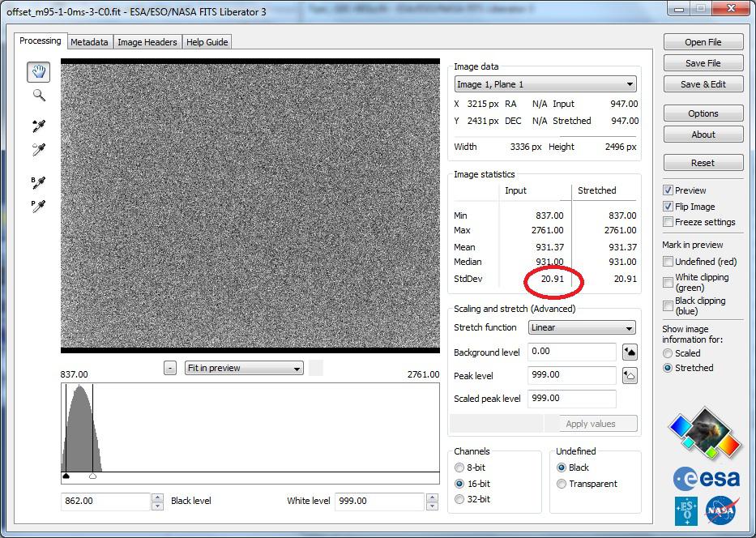Image resolution: width=756 pixels, height=538 pixels.
Task: Open the Stretch function Linear dropdown
Action: pyautogui.click(x=582, y=328)
